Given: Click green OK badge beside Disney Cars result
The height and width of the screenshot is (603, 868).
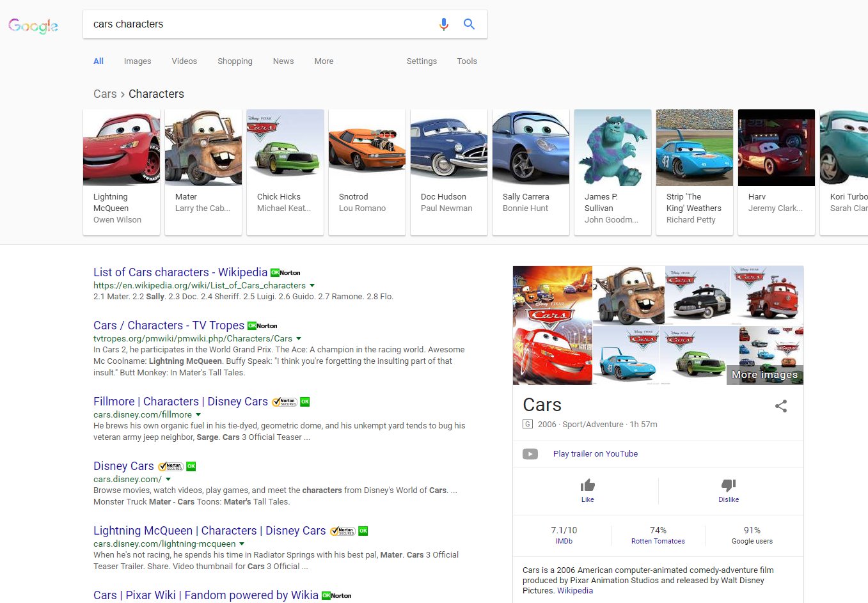Looking at the screenshot, I should click(191, 466).
